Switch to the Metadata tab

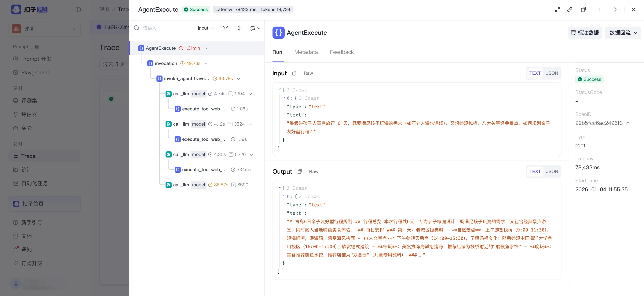(306, 52)
